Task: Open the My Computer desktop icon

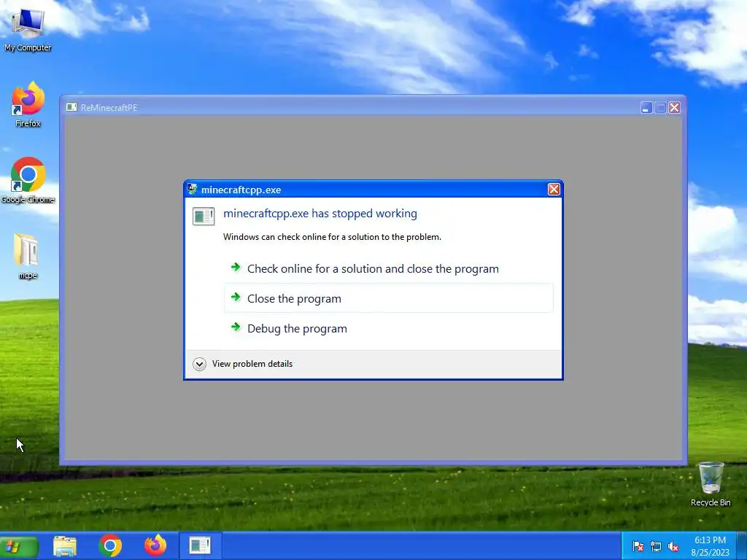Action: point(28,28)
